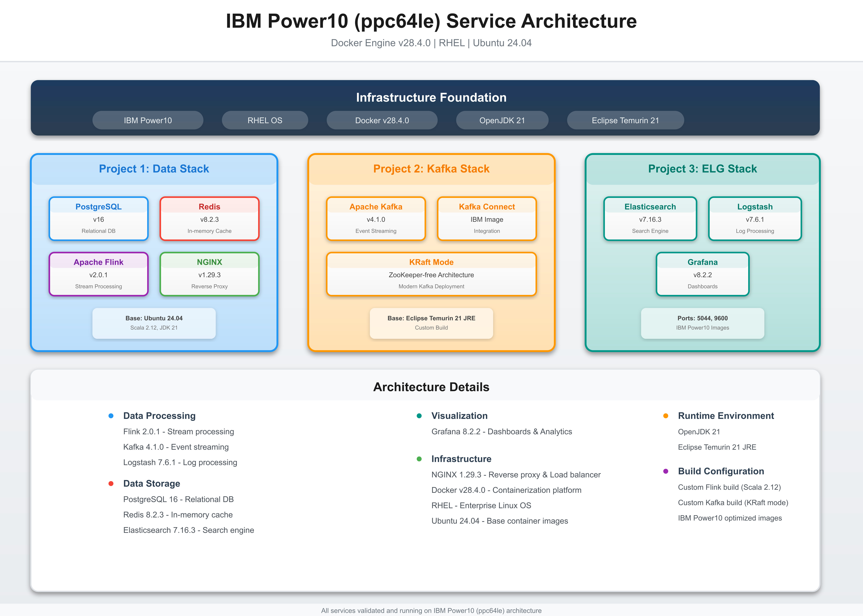Switch to Project 3: ELG Stack

click(x=702, y=168)
